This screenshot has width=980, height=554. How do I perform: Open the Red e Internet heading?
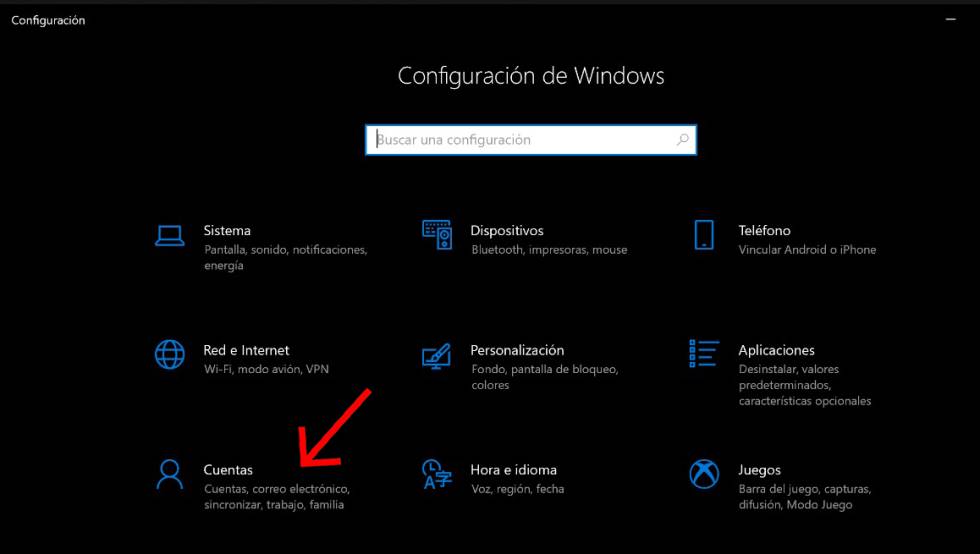point(246,350)
